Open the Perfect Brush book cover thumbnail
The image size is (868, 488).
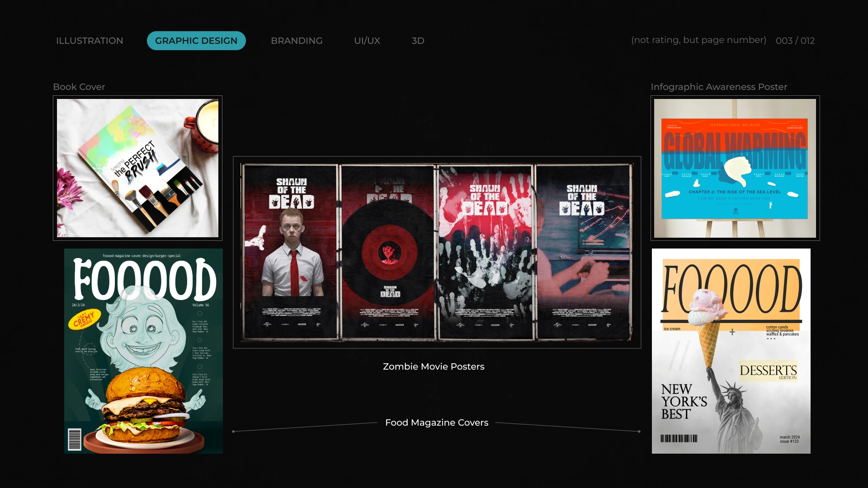click(x=137, y=168)
